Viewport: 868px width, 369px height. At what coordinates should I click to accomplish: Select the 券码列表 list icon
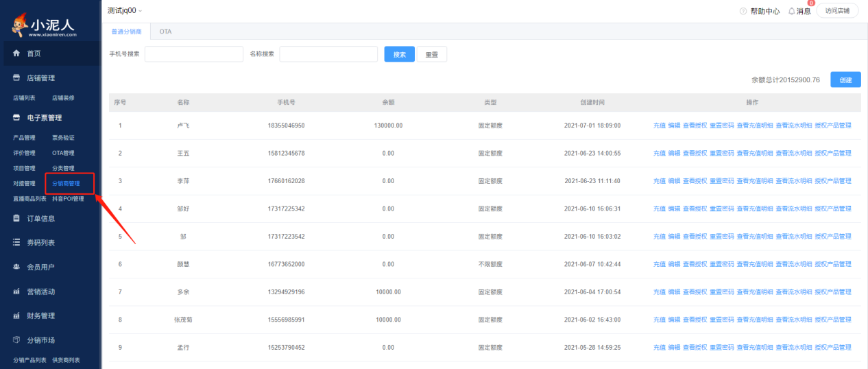(16, 243)
